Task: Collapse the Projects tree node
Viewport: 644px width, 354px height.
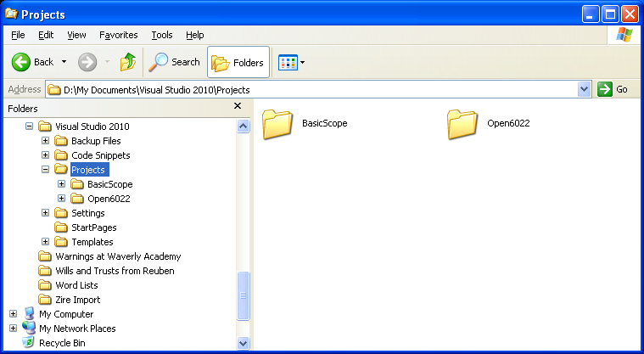Action: (45, 170)
